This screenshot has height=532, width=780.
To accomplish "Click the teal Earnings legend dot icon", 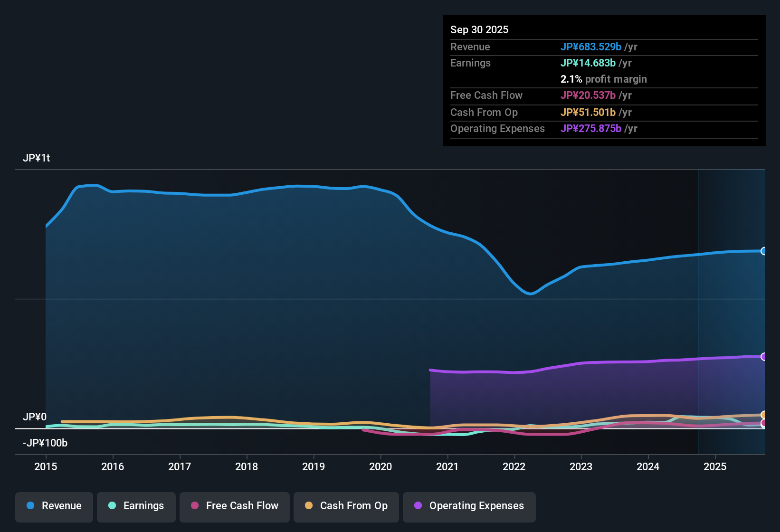I will point(112,506).
